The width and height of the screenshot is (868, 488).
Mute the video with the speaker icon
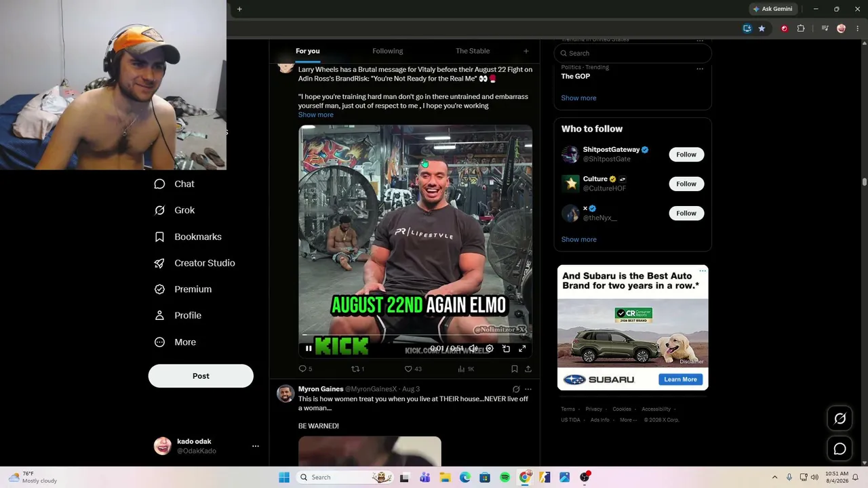pyautogui.click(x=473, y=348)
